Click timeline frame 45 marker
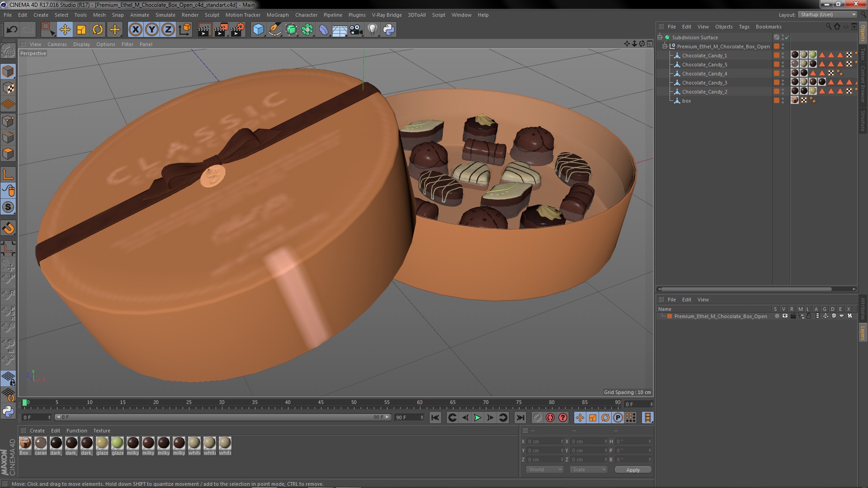Screen dimensions: 868x488 [x=321, y=402]
